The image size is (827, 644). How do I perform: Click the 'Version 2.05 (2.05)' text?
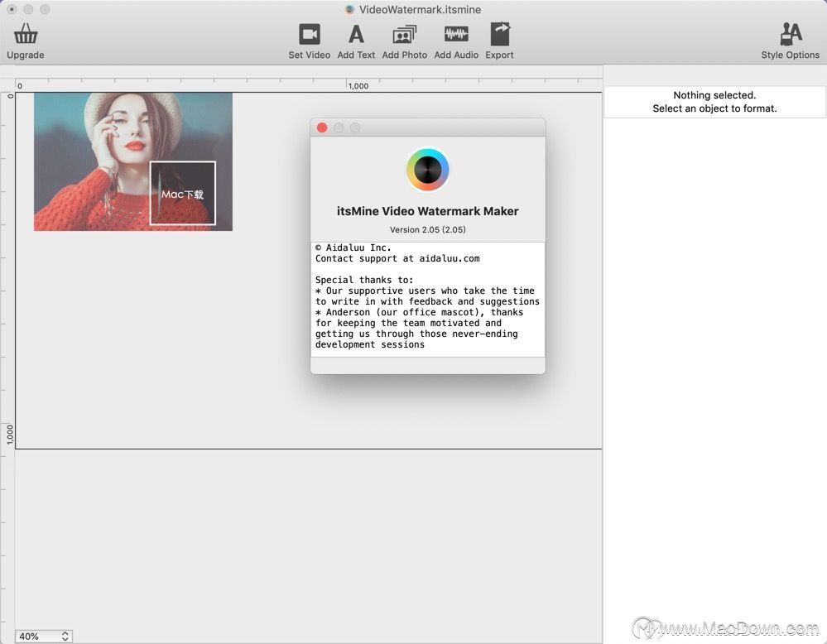(428, 229)
